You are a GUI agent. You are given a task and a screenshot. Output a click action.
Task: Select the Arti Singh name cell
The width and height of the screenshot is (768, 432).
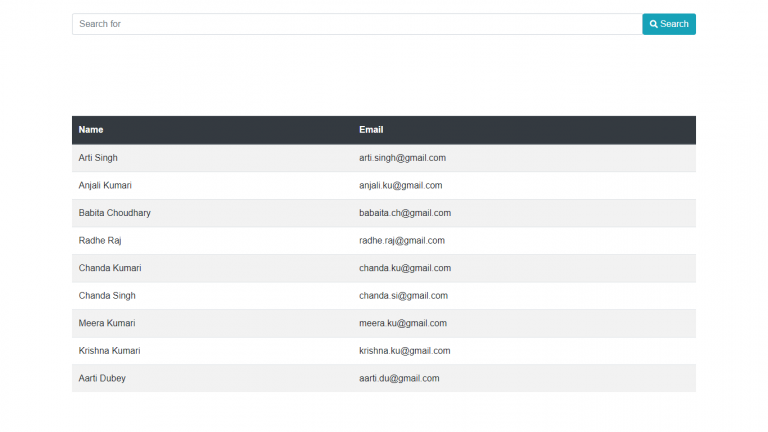[98, 158]
